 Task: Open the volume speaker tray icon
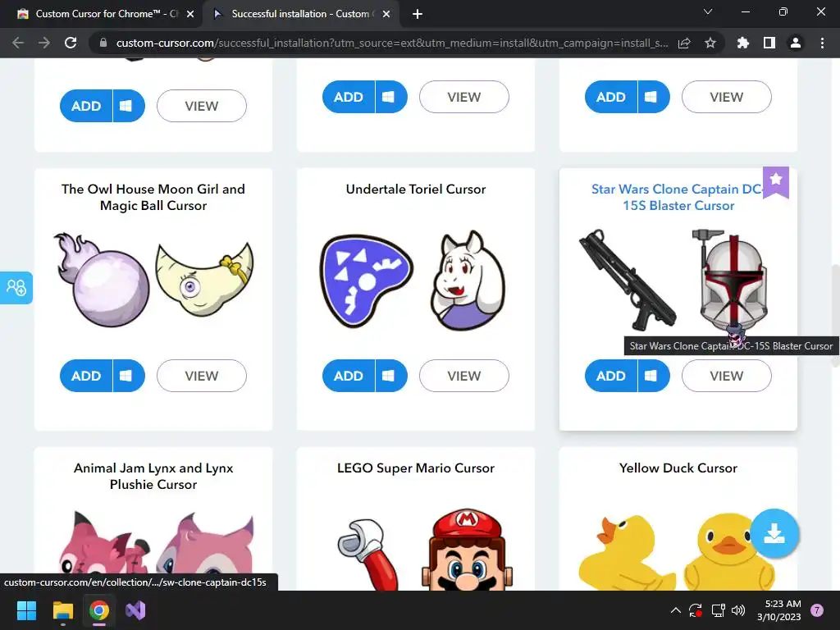tap(738, 610)
